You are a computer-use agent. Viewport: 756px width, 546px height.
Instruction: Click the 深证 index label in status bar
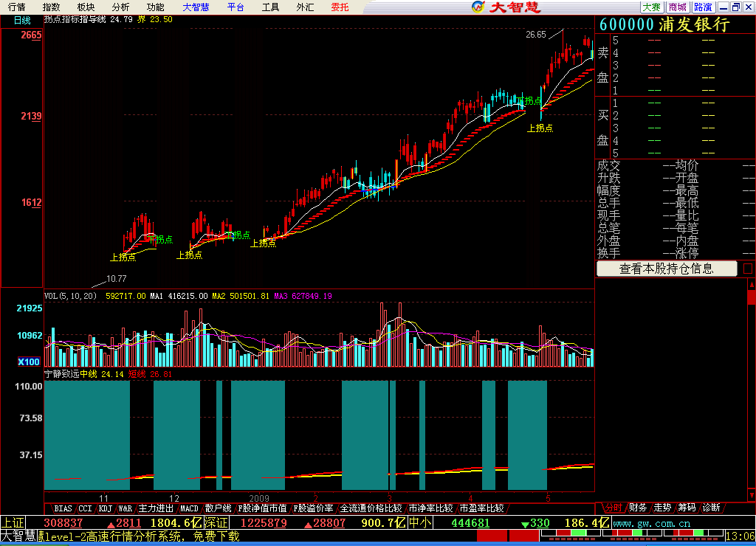point(216,523)
